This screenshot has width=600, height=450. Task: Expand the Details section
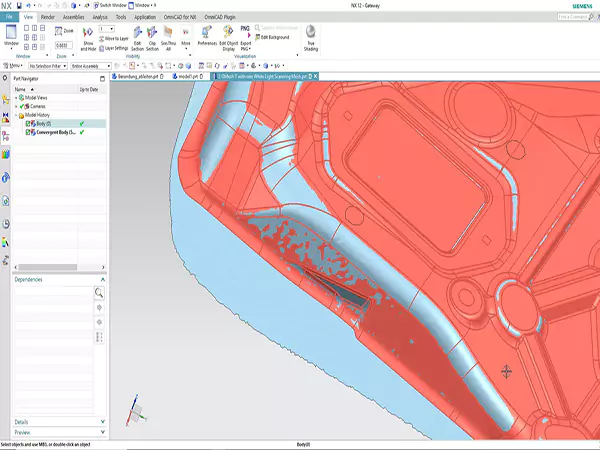pyautogui.click(x=103, y=422)
